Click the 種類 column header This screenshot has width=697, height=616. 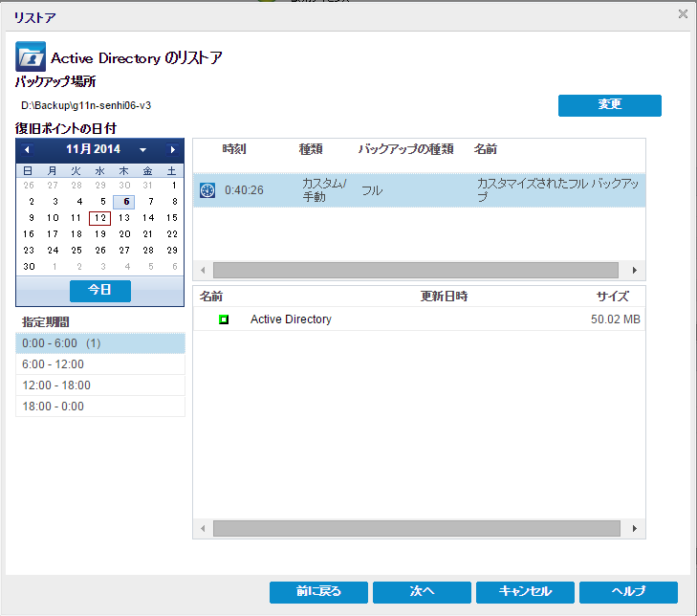(311, 149)
